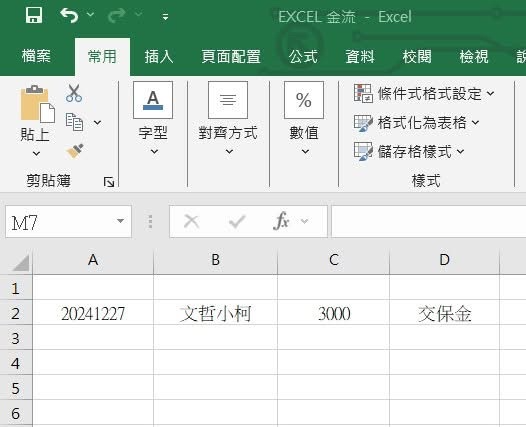Customize the Quick Access Toolbar
The height and width of the screenshot is (427, 526).
click(165, 16)
